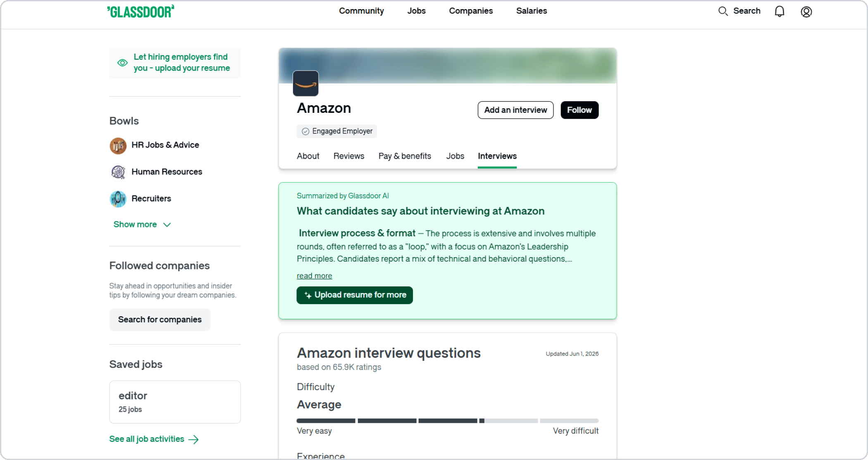This screenshot has height=460, width=868.
Task: Open the search magnifier icon
Action: coord(723,11)
